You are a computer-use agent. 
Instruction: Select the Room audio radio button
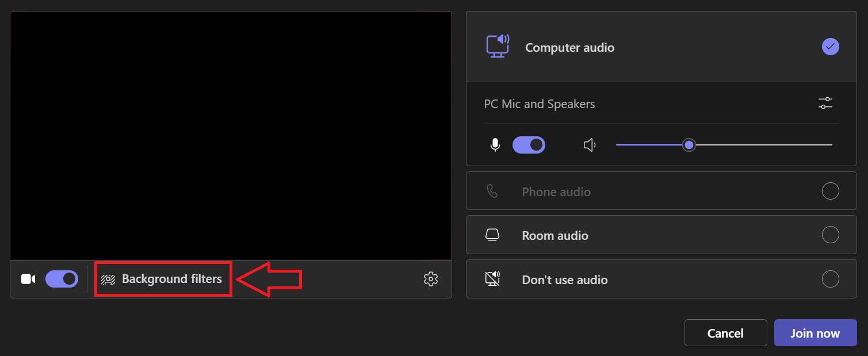coord(830,235)
